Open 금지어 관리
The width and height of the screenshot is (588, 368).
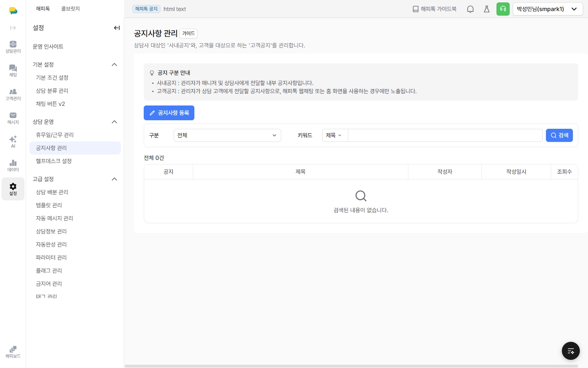coord(75,284)
